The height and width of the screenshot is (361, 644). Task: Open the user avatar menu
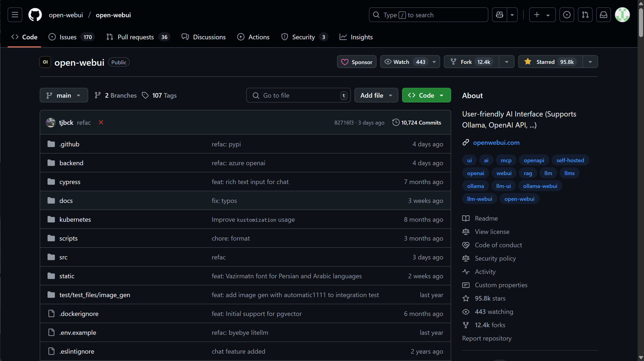point(622,15)
